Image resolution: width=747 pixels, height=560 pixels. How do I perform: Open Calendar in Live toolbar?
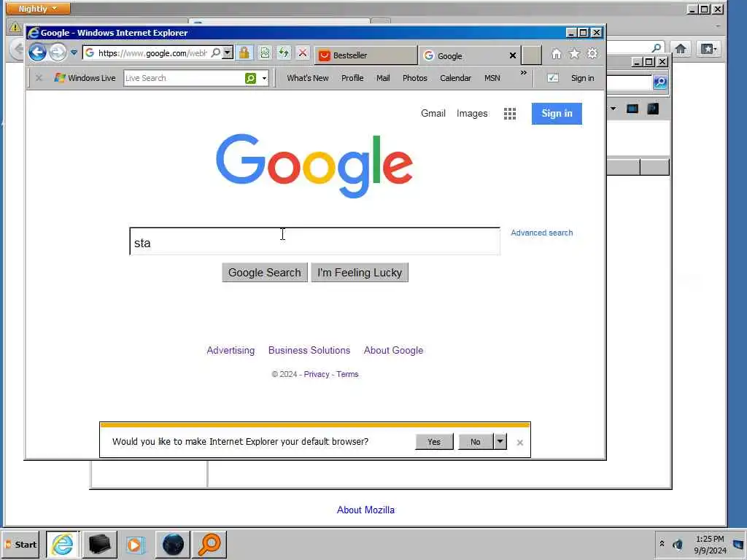[455, 78]
